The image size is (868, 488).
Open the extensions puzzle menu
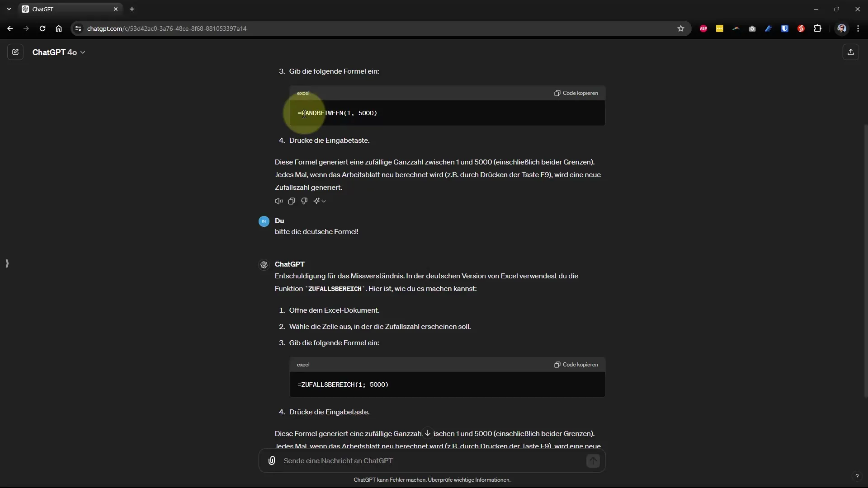pyautogui.click(x=817, y=28)
